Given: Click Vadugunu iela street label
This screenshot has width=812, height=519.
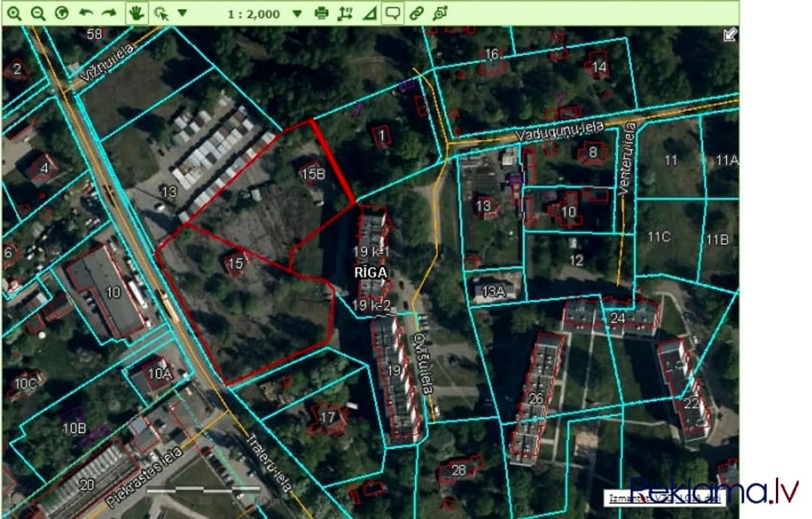Looking at the screenshot, I should coord(560,131).
